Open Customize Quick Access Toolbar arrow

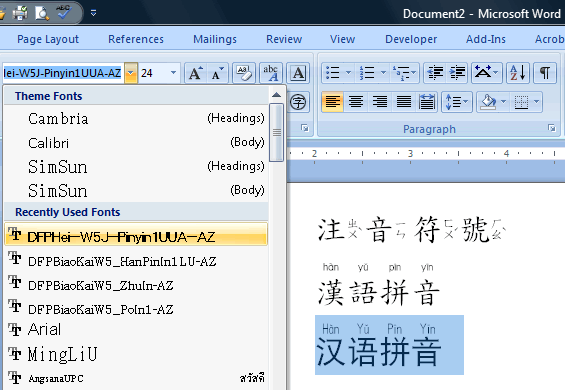93,13
